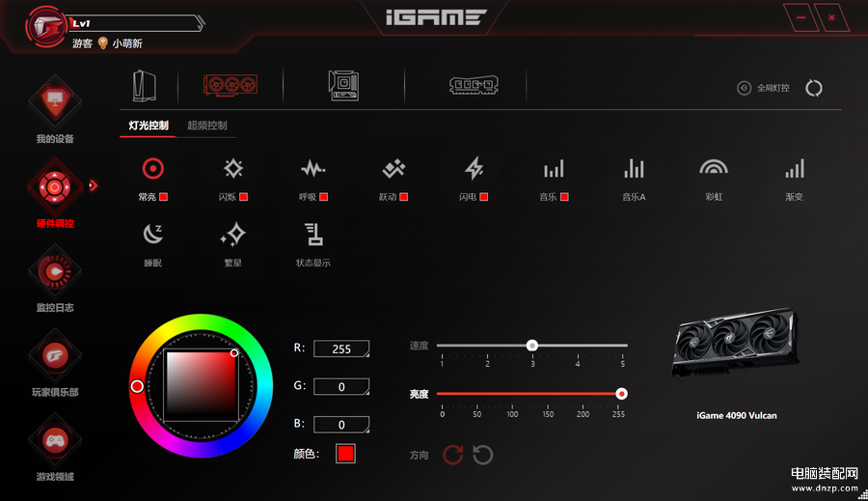
Task: Click the red swatch next to 呼吸
Action: [x=324, y=197]
